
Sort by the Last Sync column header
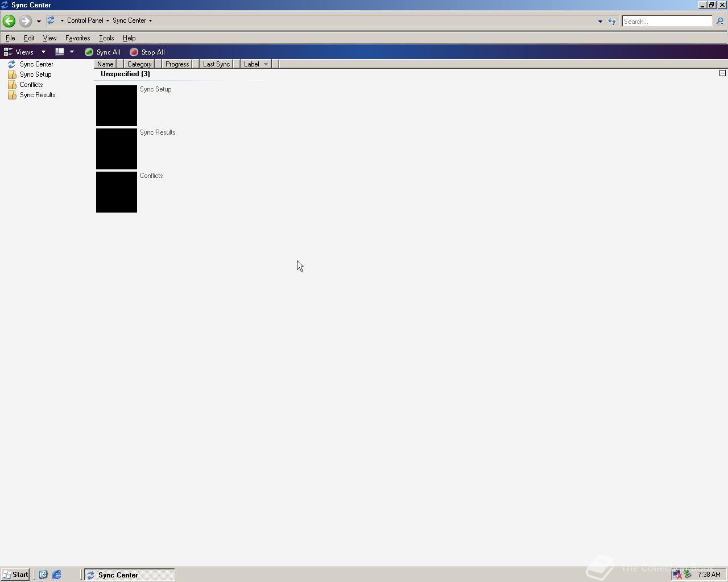click(216, 64)
